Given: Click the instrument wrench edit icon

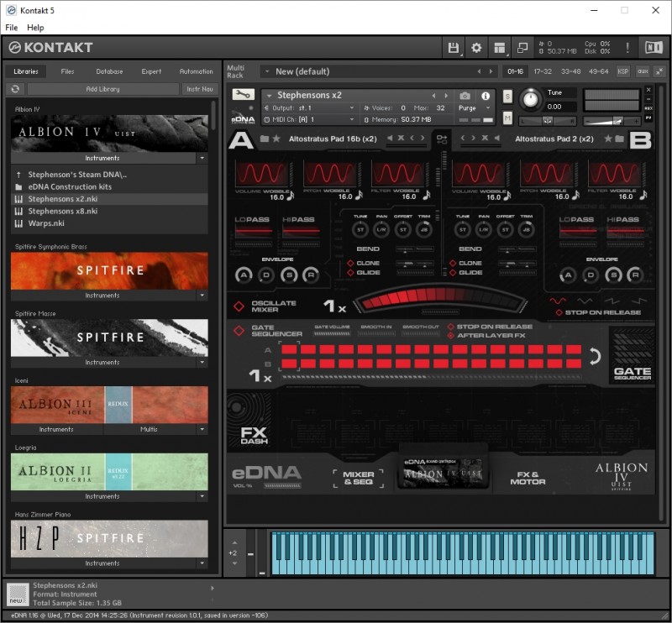Looking at the screenshot, I should (x=243, y=95).
